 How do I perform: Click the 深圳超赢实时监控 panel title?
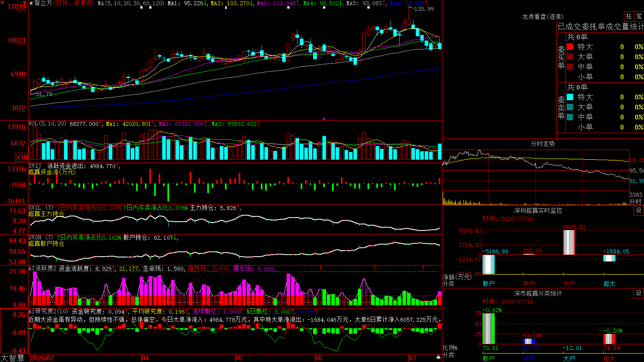[538, 210]
